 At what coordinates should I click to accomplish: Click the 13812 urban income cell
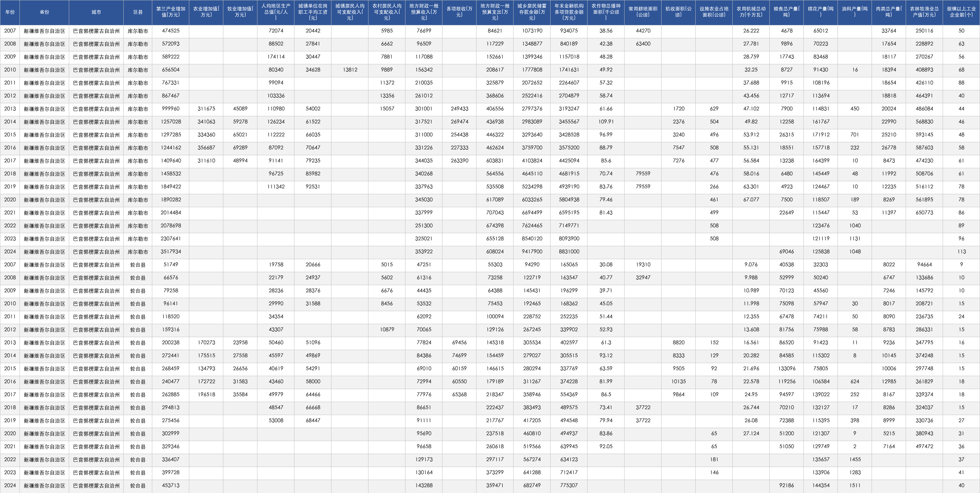[350, 70]
